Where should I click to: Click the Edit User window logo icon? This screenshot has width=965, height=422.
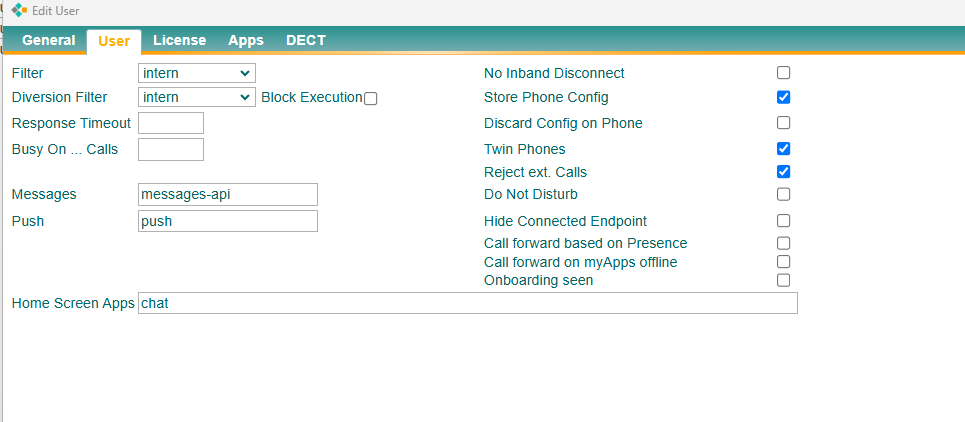point(20,10)
